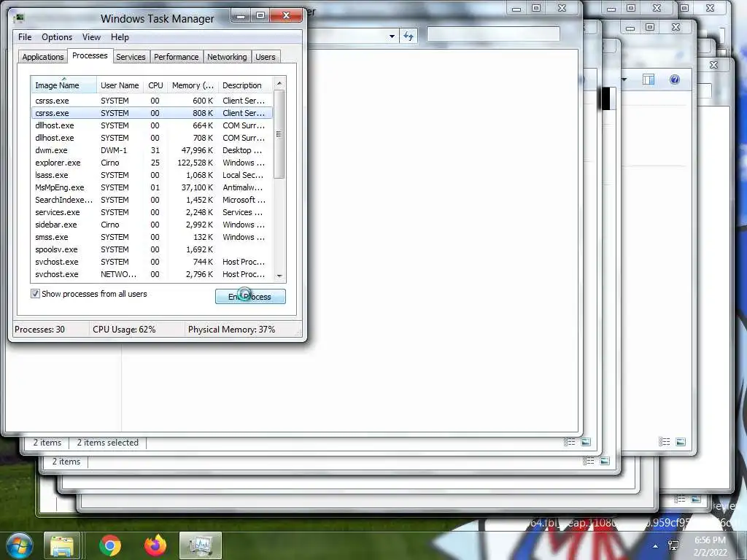Sort by Description column header

245,85
